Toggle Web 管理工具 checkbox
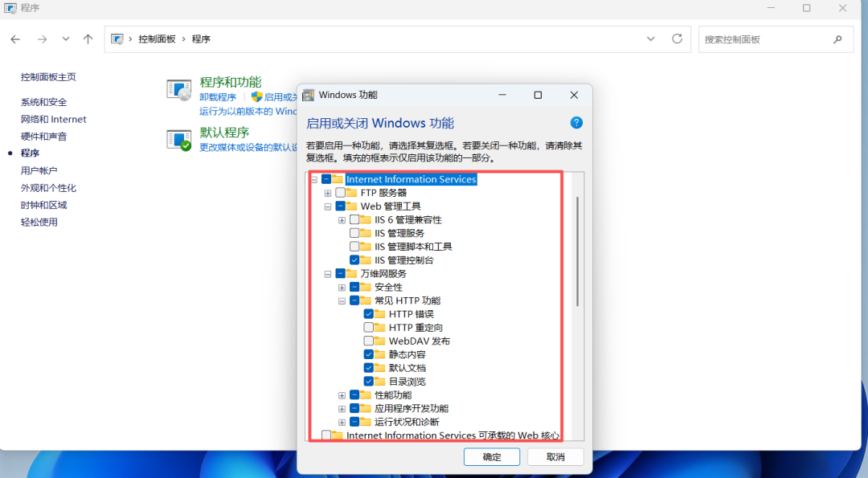 point(341,206)
